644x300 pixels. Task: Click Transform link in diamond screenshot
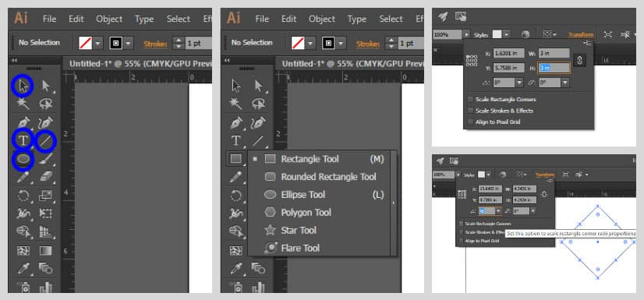(x=545, y=175)
